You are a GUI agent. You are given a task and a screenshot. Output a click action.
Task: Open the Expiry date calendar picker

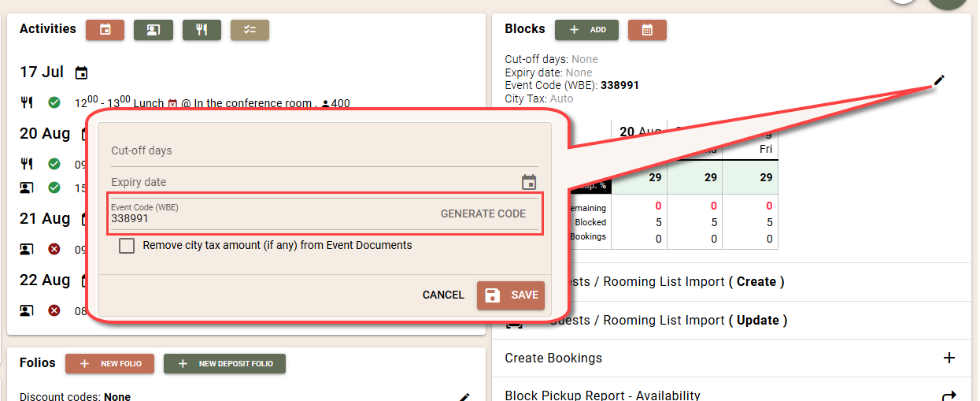pyautogui.click(x=529, y=182)
